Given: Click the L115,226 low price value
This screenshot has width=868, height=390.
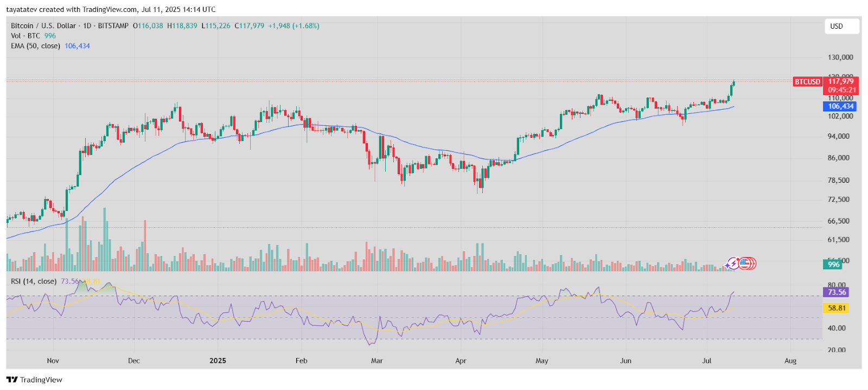Looking at the screenshot, I should click(216, 25).
